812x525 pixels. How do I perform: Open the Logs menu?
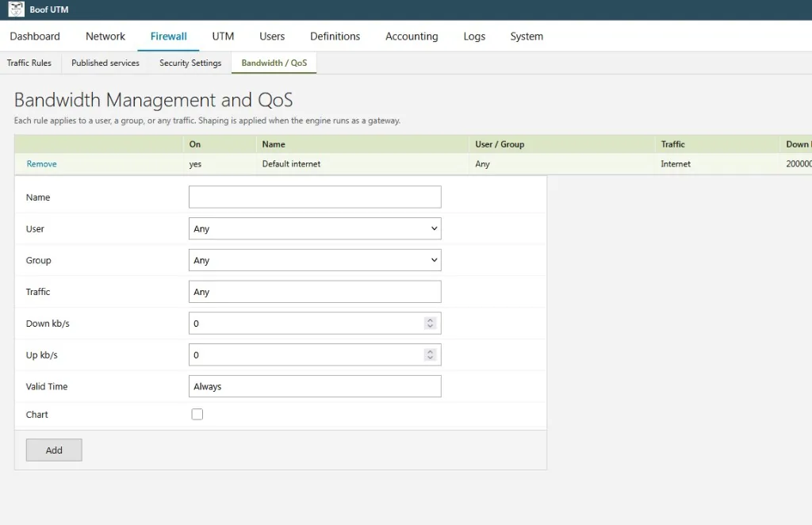tap(474, 36)
